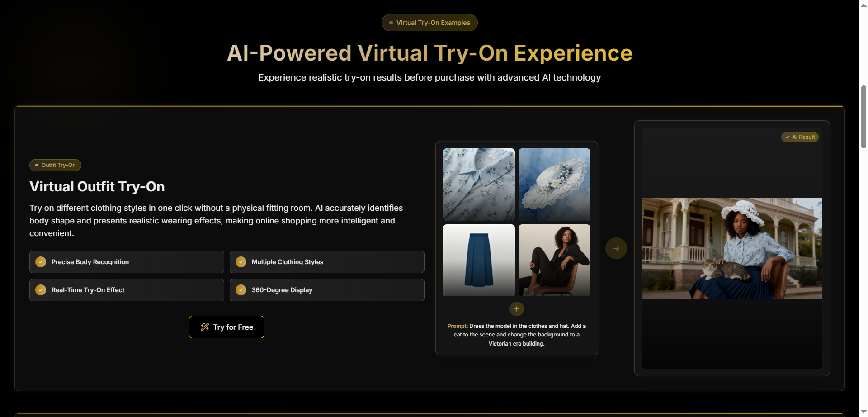Click the scrollbar up arrow
868x417 pixels.
pyautogui.click(x=863, y=4)
